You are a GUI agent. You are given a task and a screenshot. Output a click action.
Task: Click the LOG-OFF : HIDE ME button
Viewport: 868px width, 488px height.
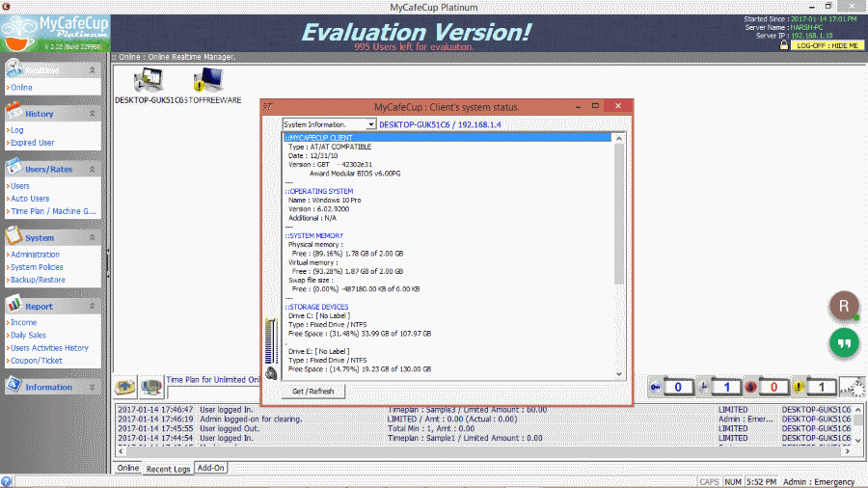(x=827, y=45)
